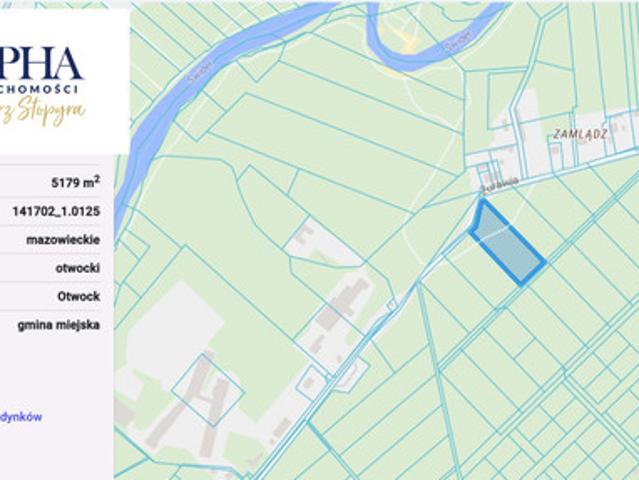This screenshot has width=639, height=480.
Task: Click the wide blue river on left side
Action: pyautogui.click(x=150, y=130)
